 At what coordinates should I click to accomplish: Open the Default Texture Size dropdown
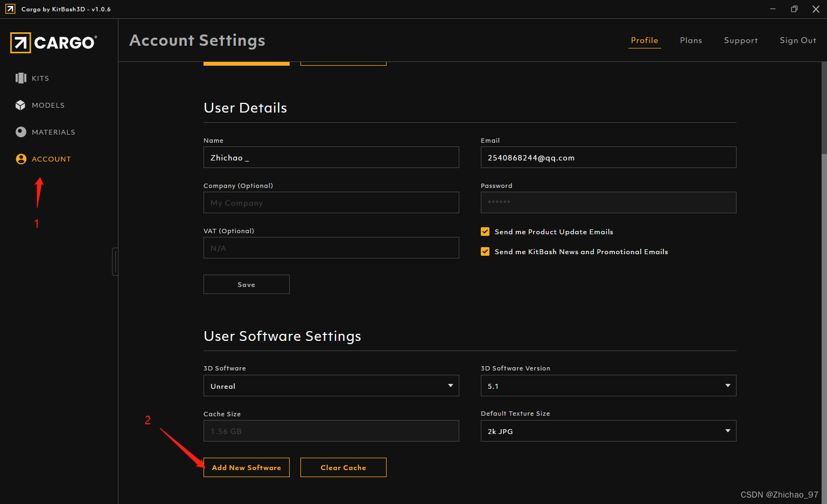(x=608, y=431)
